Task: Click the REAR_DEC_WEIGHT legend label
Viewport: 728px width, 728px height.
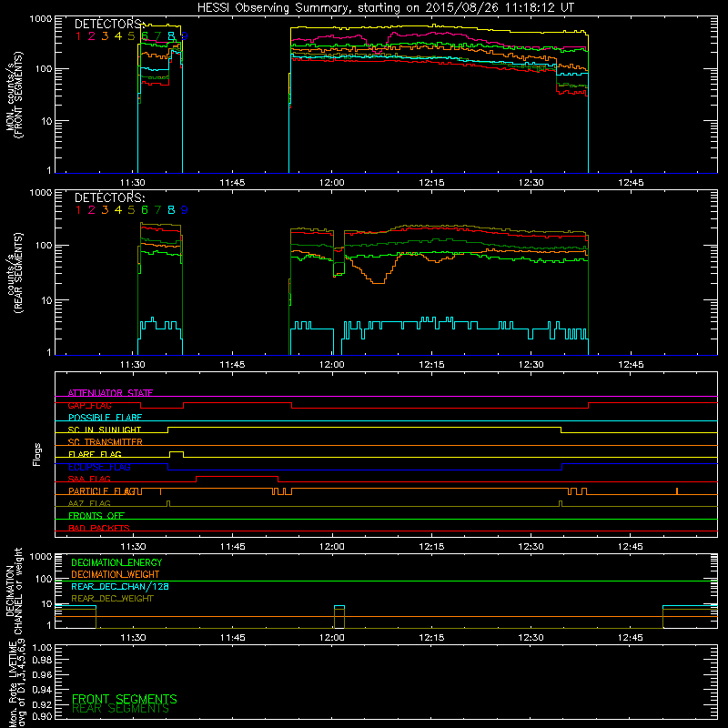Action: point(112,599)
